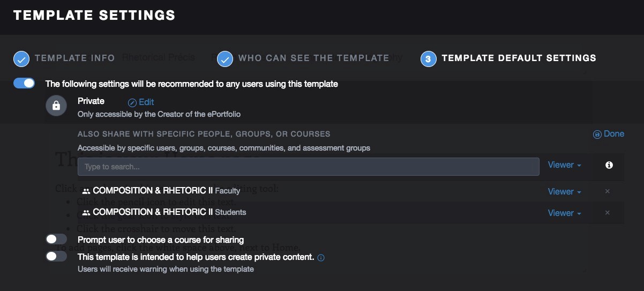Remove COMPOSITION & RHETORIC II Faculty share
Viewport: 644px width, 291px height.
[x=607, y=191]
